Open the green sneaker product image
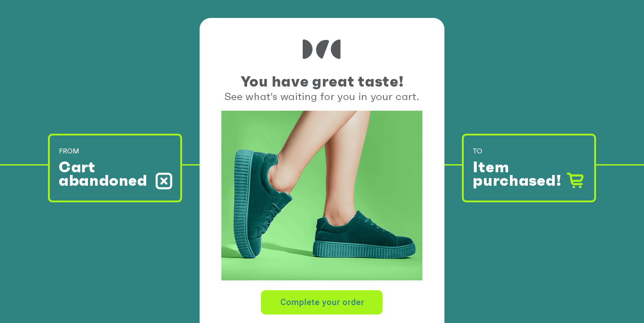 322,196
